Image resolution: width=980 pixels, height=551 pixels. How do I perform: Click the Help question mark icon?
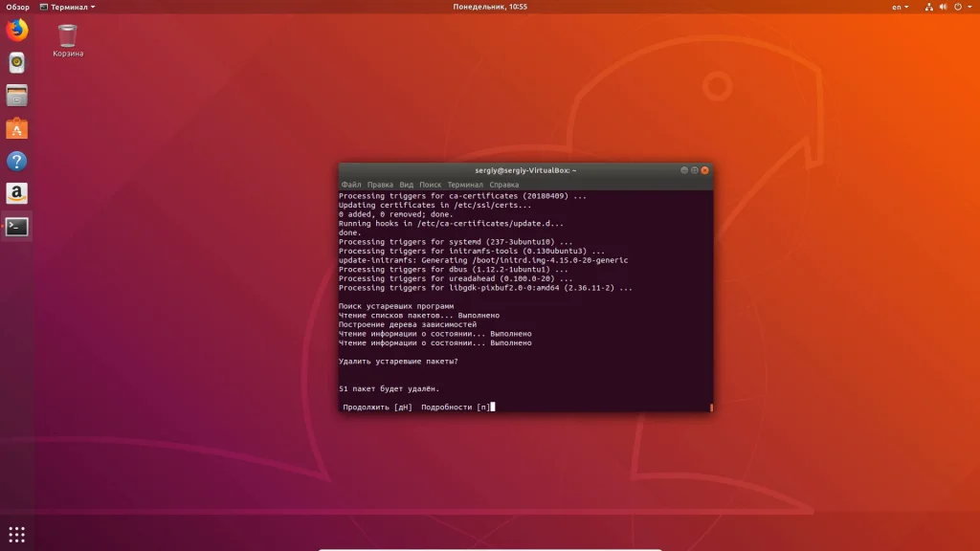click(x=16, y=161)
